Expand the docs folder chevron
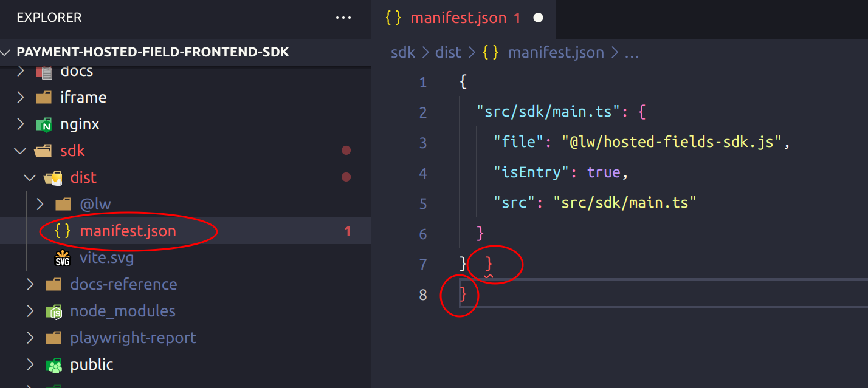Screen dimensions: 868x388 (x=20, y=71)
